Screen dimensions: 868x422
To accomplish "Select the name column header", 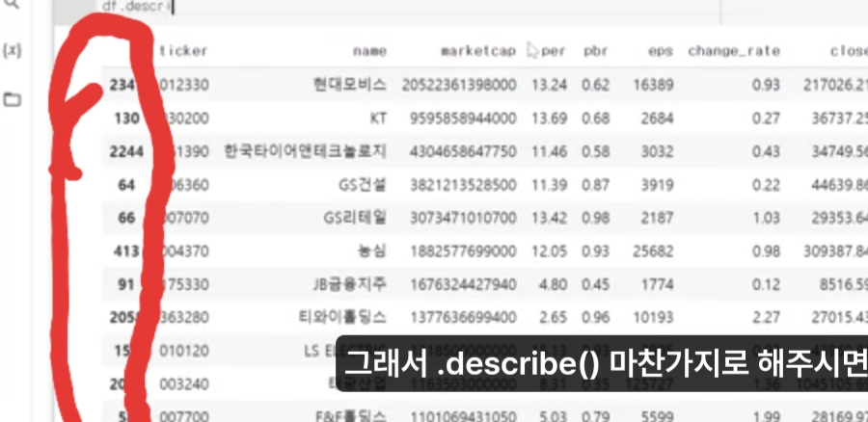I will pos(369,51).
